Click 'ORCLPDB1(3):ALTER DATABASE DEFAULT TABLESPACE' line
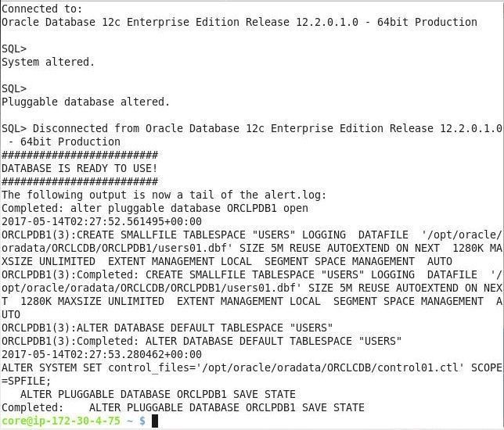Viewport: 504px width, 430px height. click(167, 328)
